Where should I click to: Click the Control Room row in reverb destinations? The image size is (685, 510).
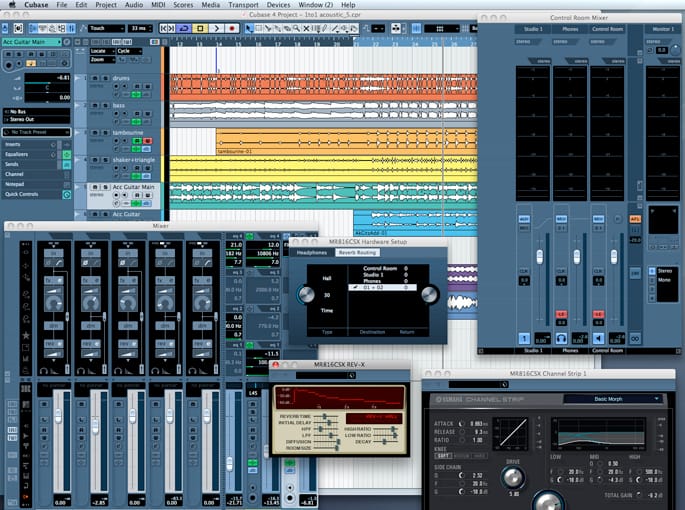click(x=382, y=268)
